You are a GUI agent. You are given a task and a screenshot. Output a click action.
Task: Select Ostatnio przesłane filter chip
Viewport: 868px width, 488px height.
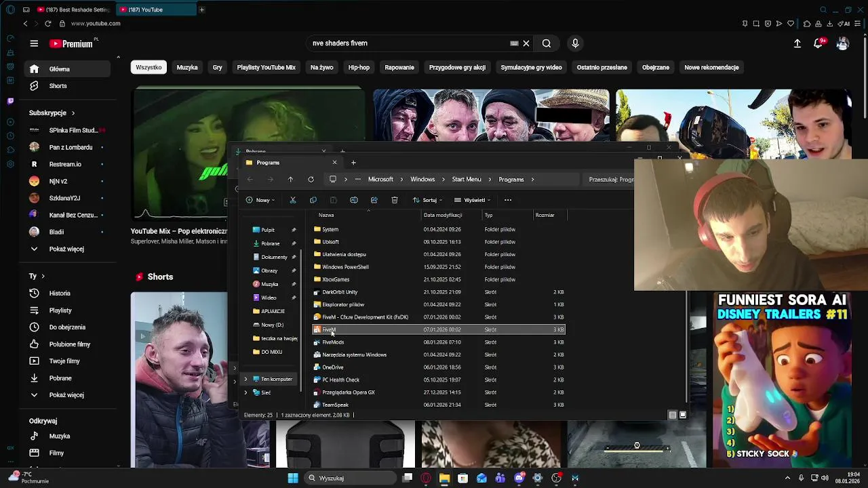click(x=601, y=67)
